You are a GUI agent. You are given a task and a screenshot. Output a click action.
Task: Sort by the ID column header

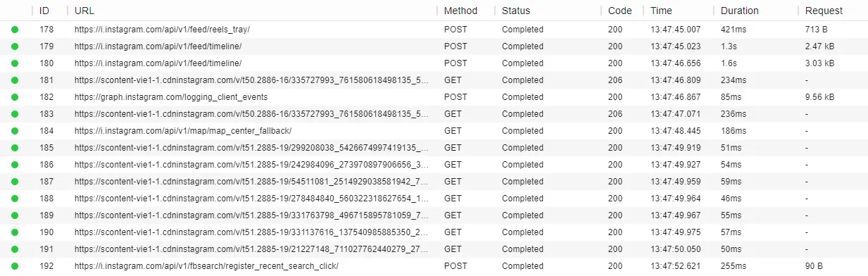pyautogui.click(x=44, y=11)
